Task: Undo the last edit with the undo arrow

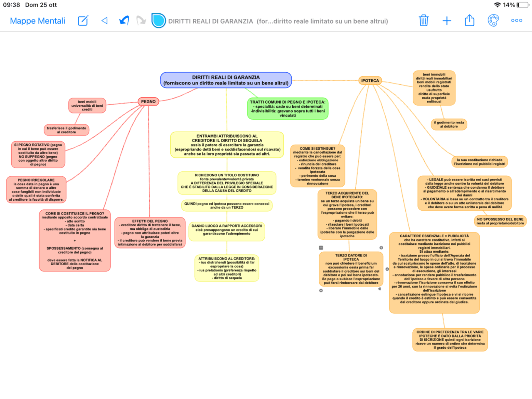Action: 124,20
